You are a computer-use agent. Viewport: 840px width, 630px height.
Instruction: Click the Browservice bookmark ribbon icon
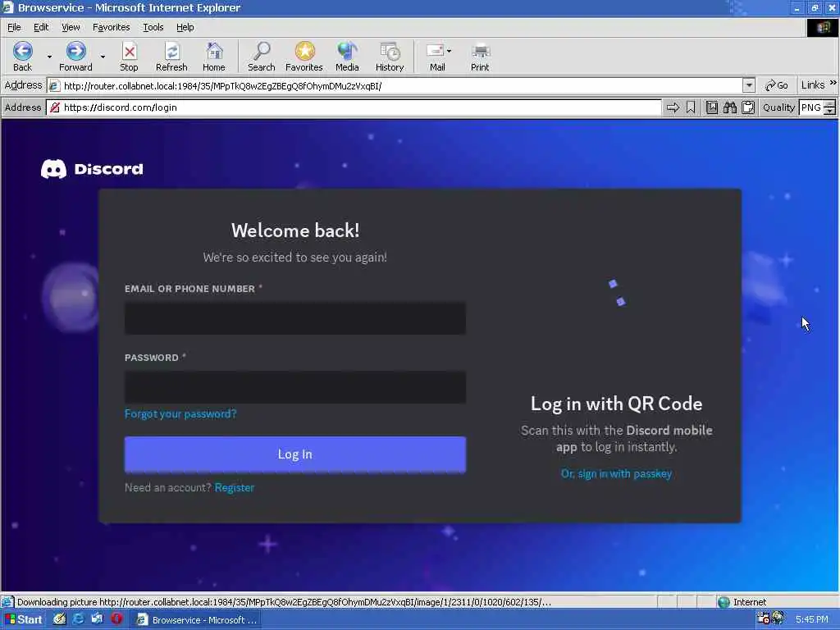(x=691, y=107)
